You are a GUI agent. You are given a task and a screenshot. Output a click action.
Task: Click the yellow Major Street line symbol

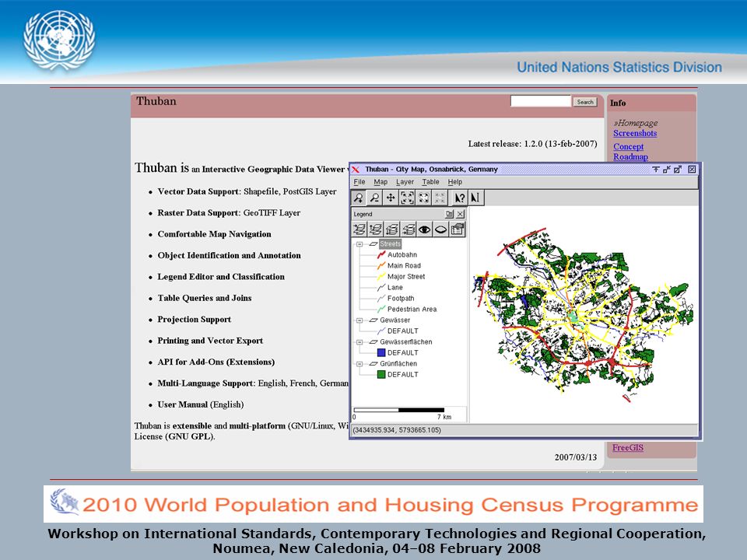[381, 277]
